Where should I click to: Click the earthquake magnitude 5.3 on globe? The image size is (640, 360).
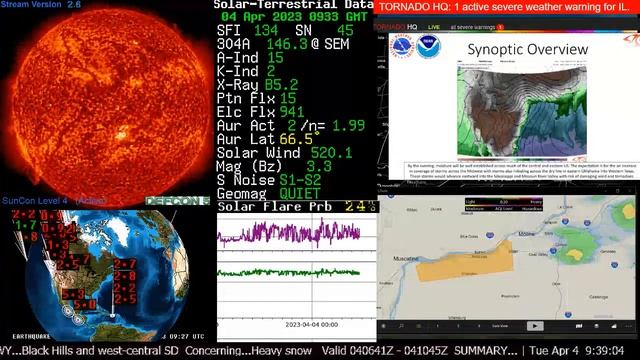[73, 294]
